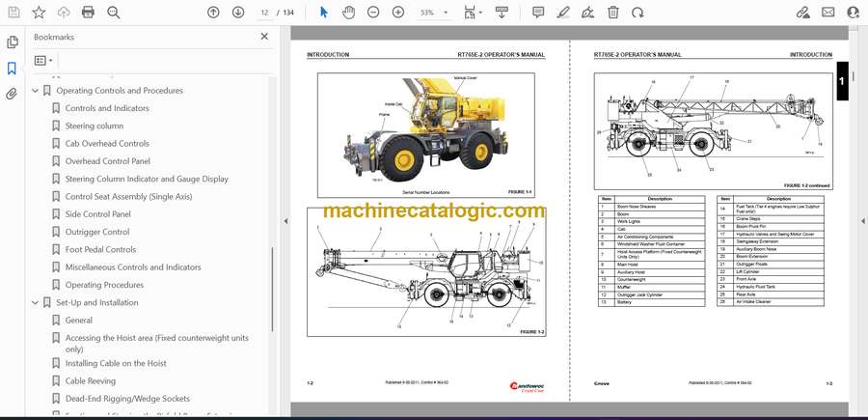Click the Delete trash icon in toolbar
The width and height of the screenshot is (868, 420).
coord(613,13)
